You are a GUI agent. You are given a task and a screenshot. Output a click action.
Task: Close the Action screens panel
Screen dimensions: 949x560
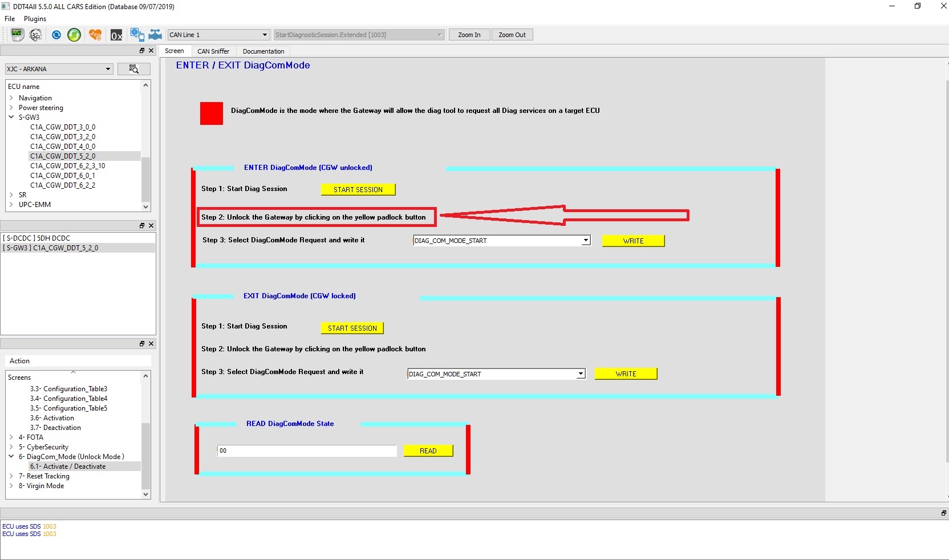click(151, 344)
